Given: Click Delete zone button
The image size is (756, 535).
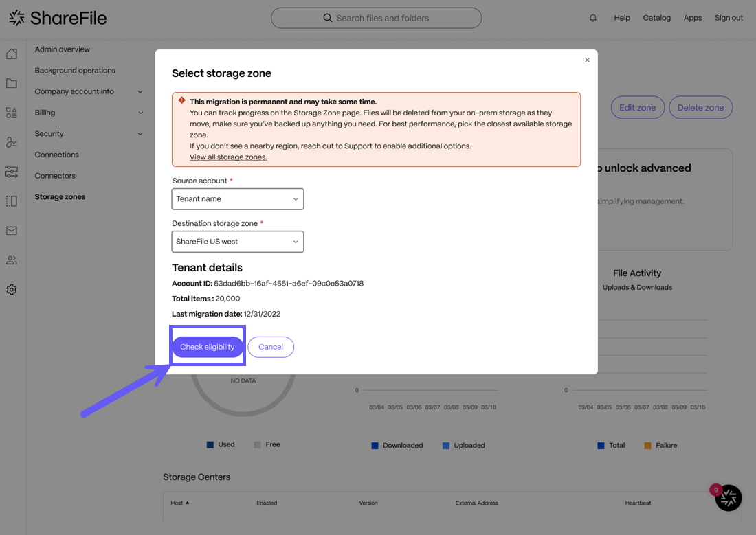Looking at the screenshot, I should click(x=700, y=108).
